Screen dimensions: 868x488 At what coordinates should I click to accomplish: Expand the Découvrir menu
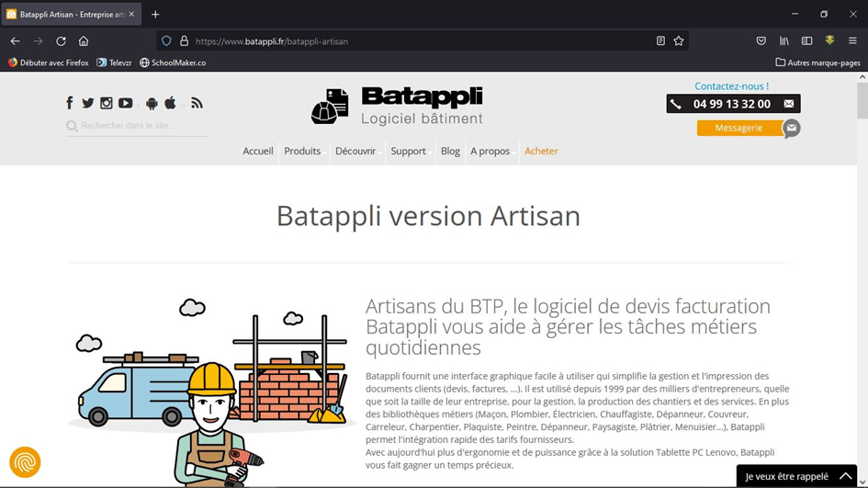(356, 152)
